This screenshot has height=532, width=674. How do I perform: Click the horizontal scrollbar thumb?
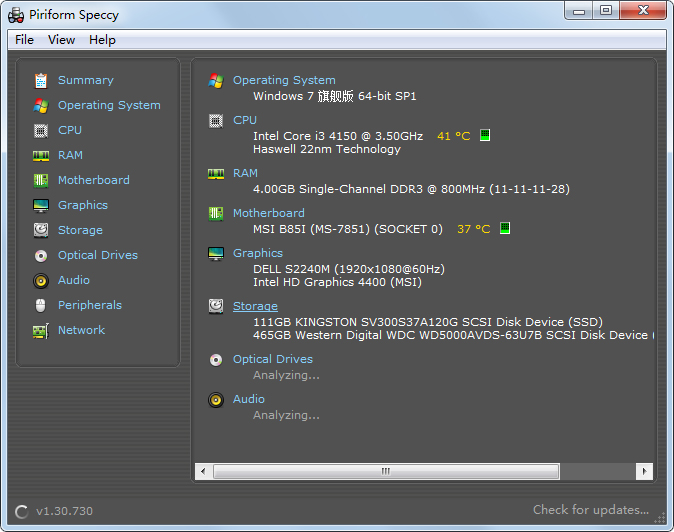384,471
